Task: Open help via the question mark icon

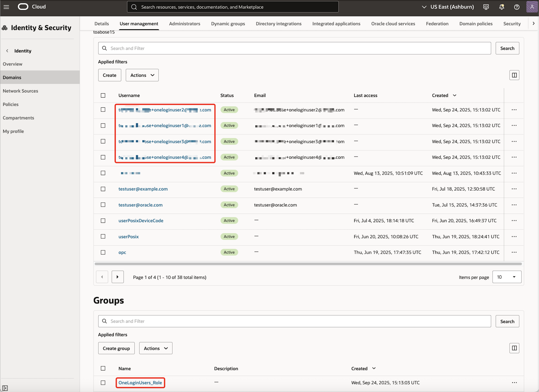Action: pos(516,7)
